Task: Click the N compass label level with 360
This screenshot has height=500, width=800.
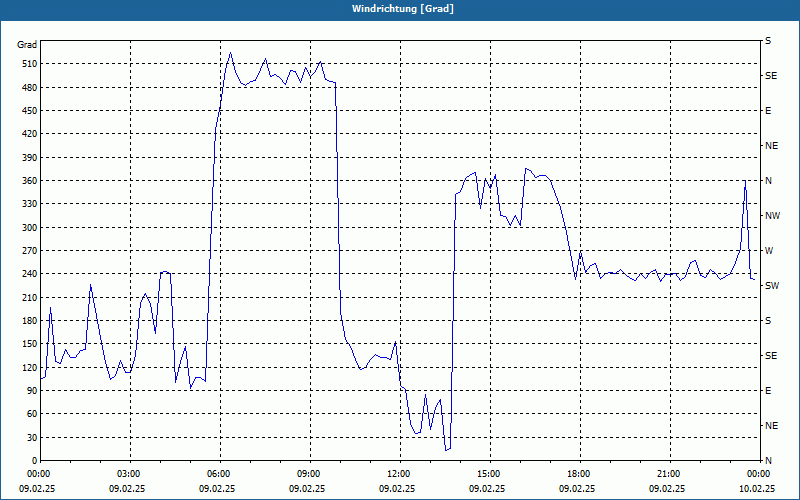Action: tap(768, 181)
